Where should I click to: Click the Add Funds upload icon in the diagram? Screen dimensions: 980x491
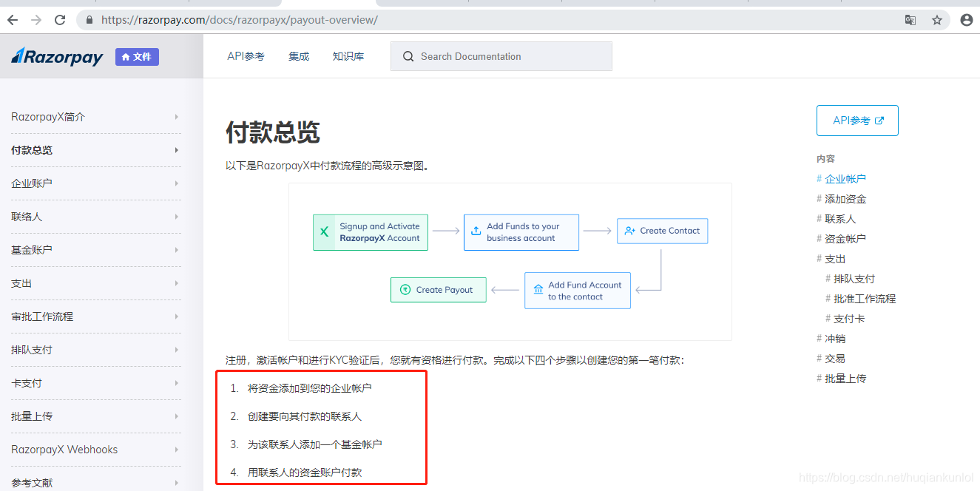pos(476,232)
